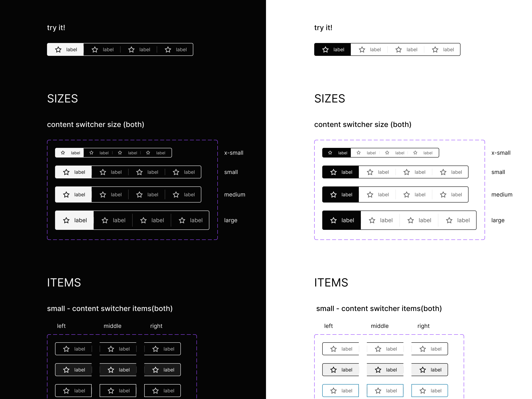The width and height of the screenshot is (532, 399).
Task: Toggle the selected right label item in the dark ITEMS grid
Action: point(162,370)
